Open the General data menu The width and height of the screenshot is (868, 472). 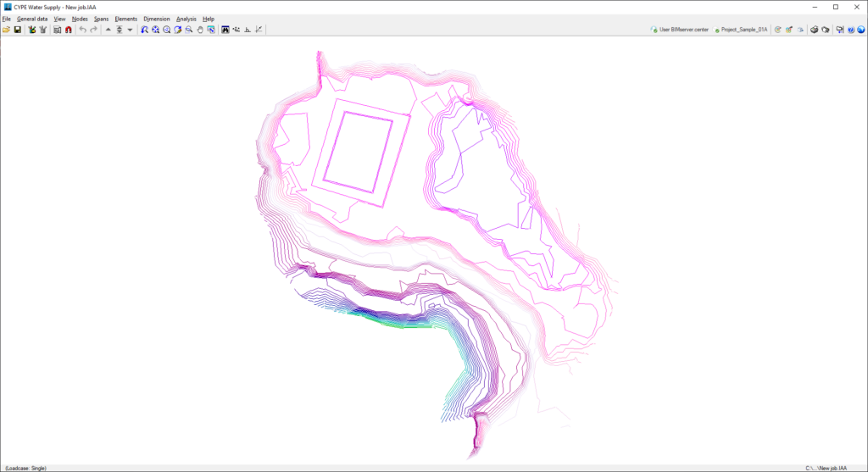32,19
